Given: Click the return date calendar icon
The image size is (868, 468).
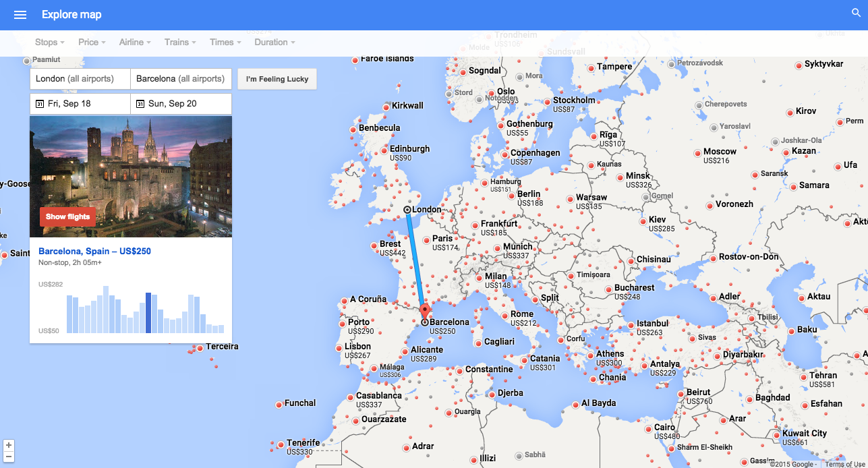Looking at the screenshot, I should (140, 104).
